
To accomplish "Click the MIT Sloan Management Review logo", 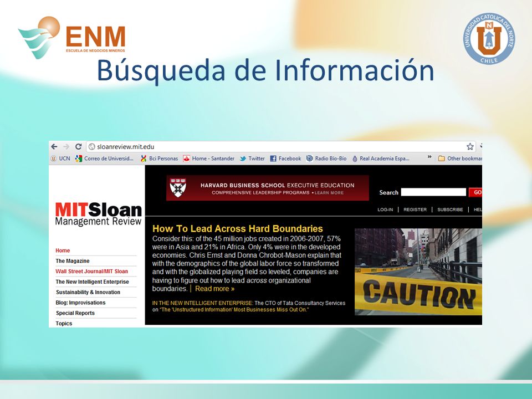I will (x=99, y=214).
